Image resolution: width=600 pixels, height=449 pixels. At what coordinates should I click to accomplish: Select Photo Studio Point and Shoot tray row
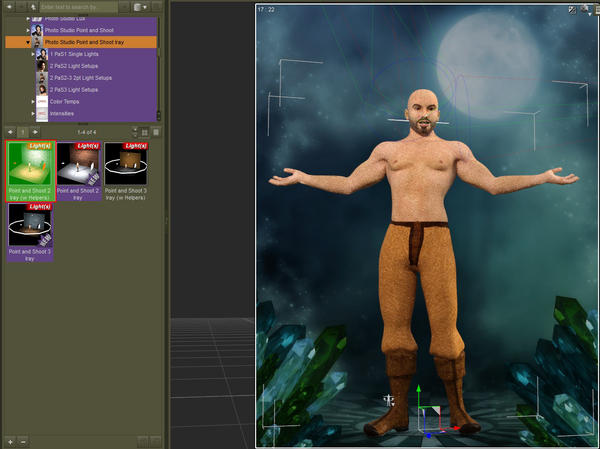(x=81, y=42)
